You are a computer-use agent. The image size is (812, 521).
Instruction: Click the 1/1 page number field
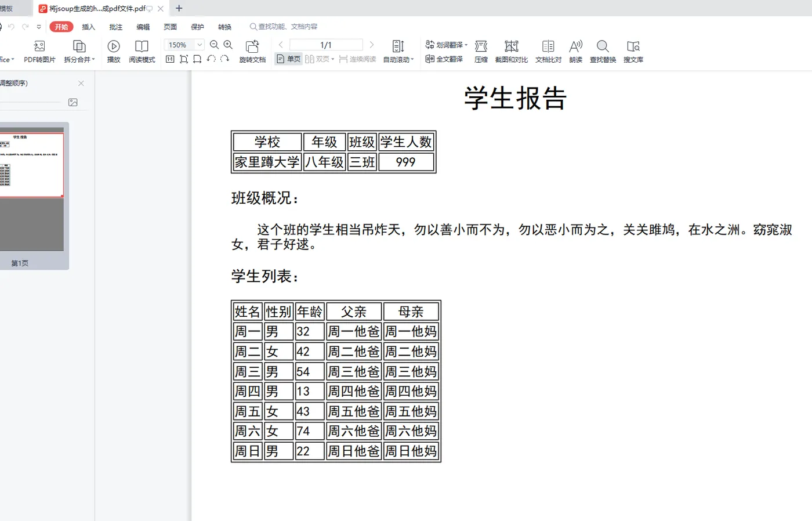[326, 45]
